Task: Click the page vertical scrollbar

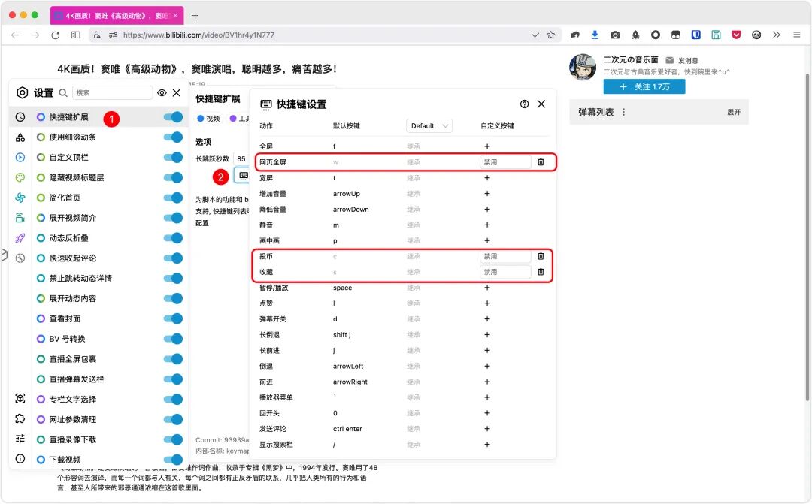Action: (807, 237)
